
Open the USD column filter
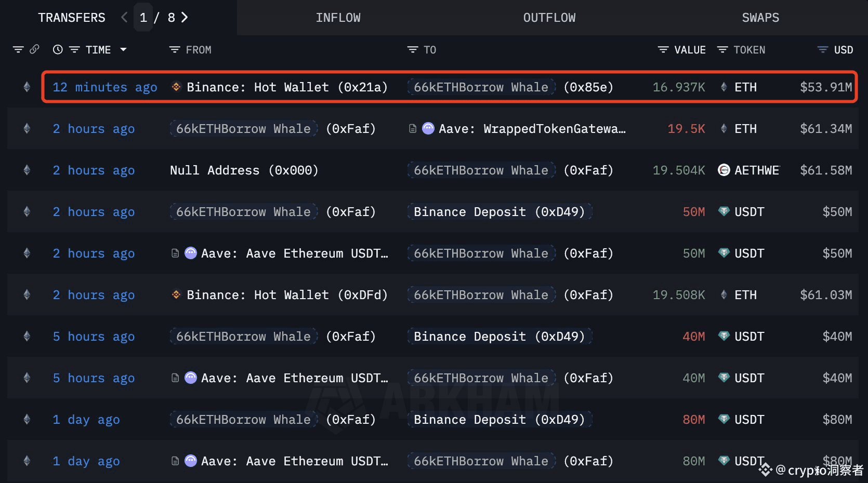click(823, 50)
